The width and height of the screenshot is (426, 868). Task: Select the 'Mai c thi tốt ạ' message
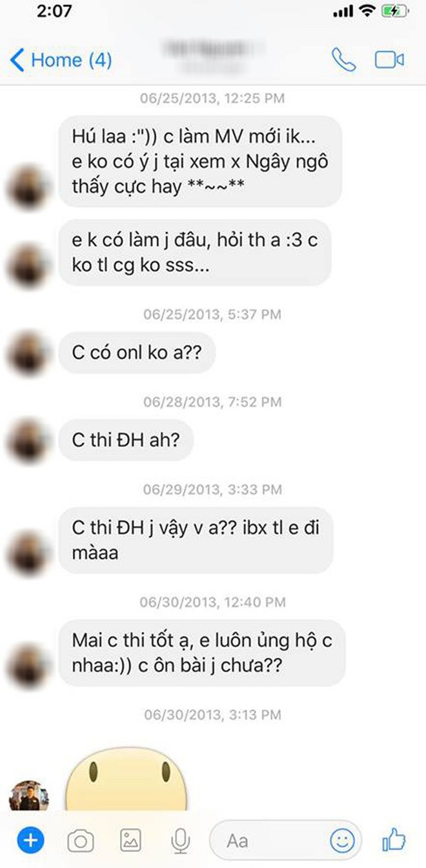pyautogui.click(x=202, y=653)
